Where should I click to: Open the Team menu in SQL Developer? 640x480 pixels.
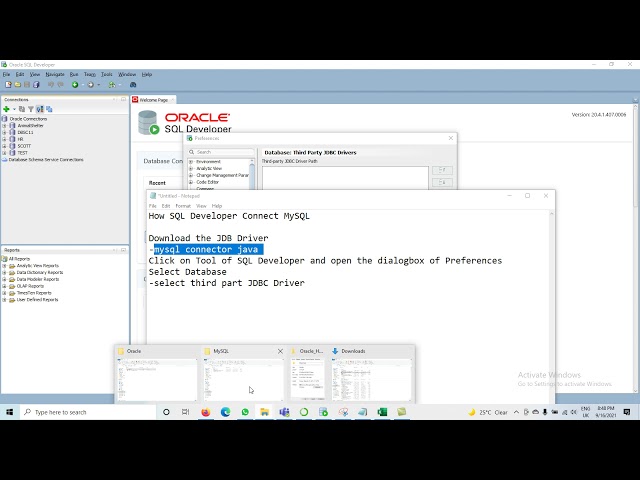point(90,74)
